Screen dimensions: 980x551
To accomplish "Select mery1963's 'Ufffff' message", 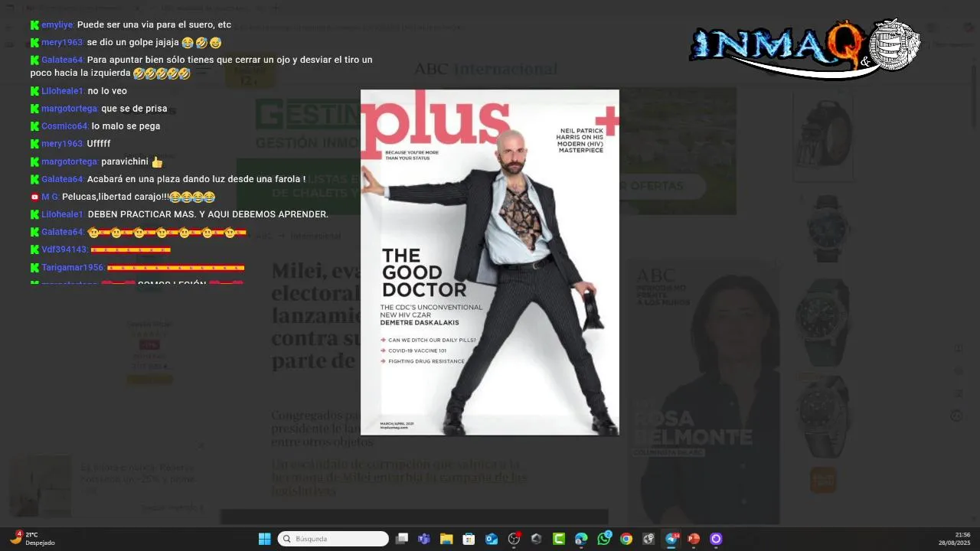I will point(99,144).
